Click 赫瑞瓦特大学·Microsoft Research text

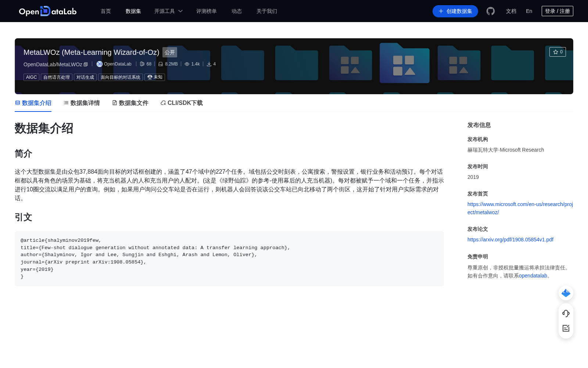tap(506, 150)
